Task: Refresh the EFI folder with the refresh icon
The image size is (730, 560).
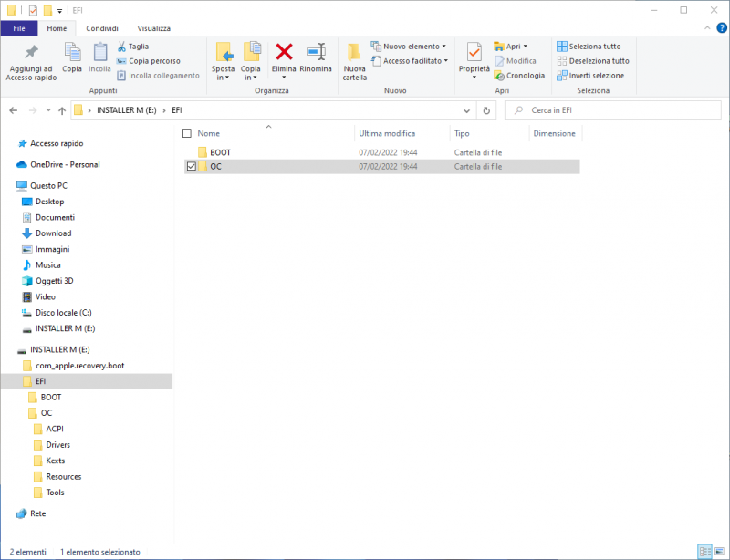Action: pyautogui.click(x=486, y=110)
